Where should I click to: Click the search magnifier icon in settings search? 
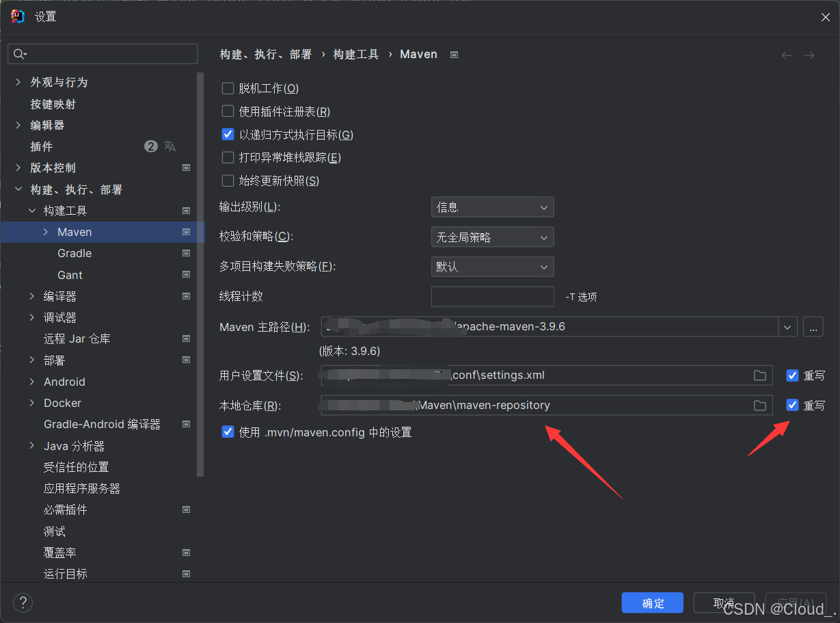[19, 54]
